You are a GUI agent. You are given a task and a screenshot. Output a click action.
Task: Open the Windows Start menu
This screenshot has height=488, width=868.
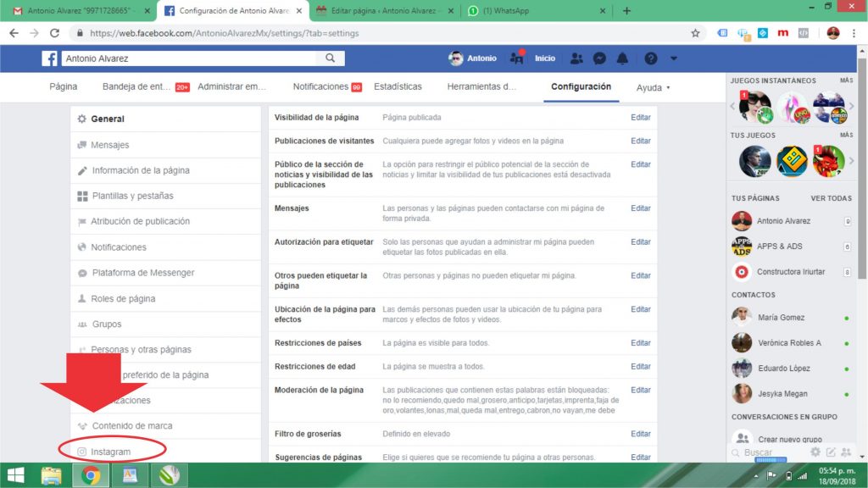15,475
